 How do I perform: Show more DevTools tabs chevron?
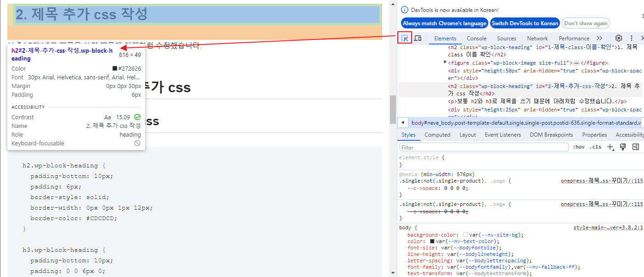tap(599, 38)
